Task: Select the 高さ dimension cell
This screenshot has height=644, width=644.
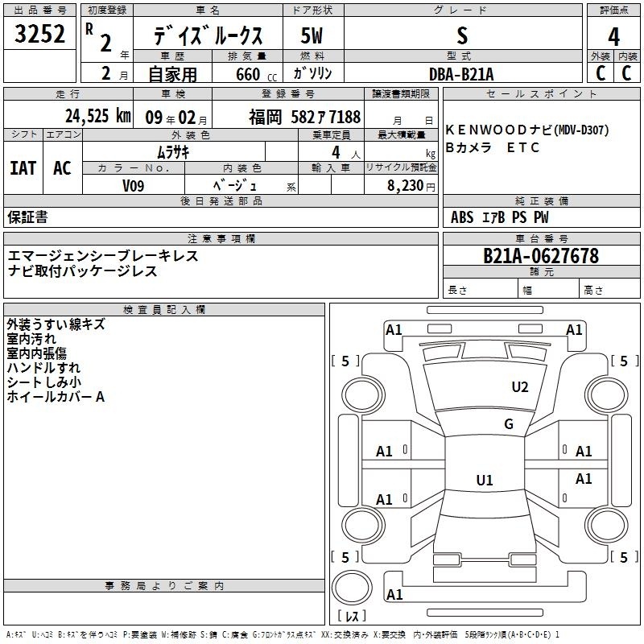Action: point(610,288)
